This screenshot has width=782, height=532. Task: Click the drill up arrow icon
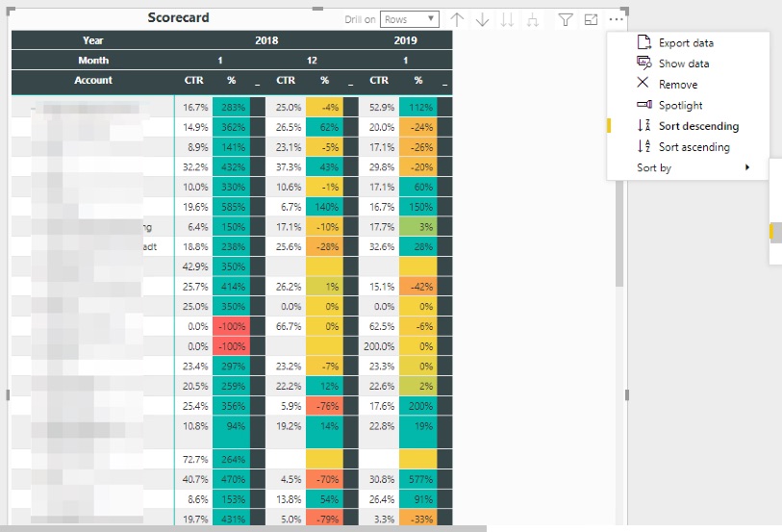pos(457,20)
